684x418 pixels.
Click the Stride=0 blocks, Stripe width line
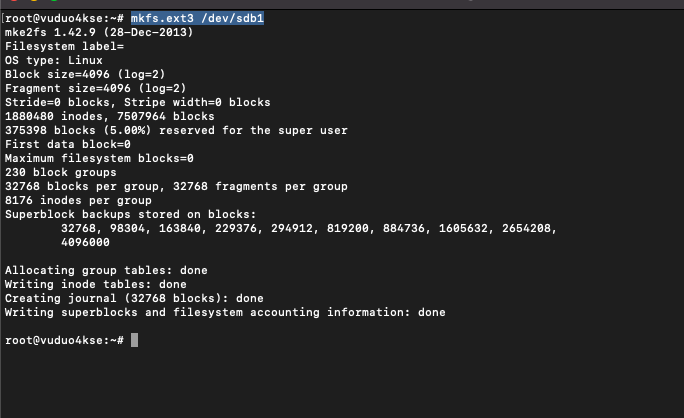pyautogui.click(x=137, y=102)
